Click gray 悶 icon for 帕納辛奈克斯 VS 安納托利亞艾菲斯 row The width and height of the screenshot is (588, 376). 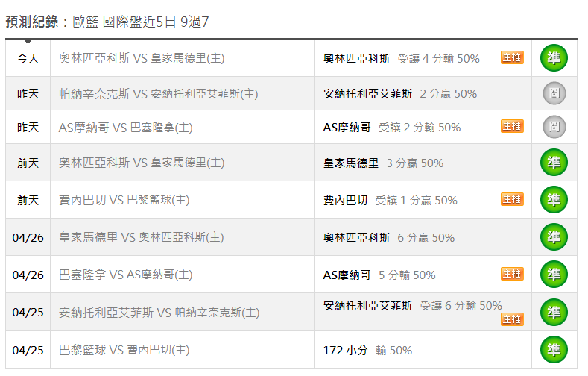tap(554, 94)
